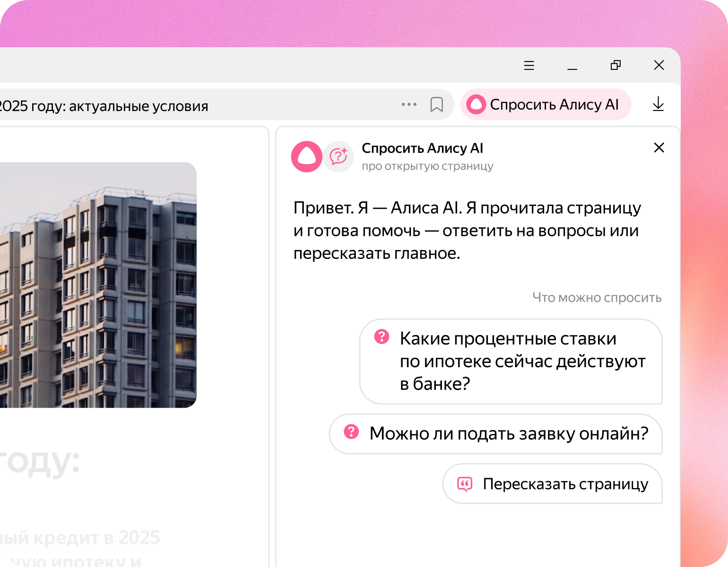Bookmark the current page
728x567 pixels.
437,104
